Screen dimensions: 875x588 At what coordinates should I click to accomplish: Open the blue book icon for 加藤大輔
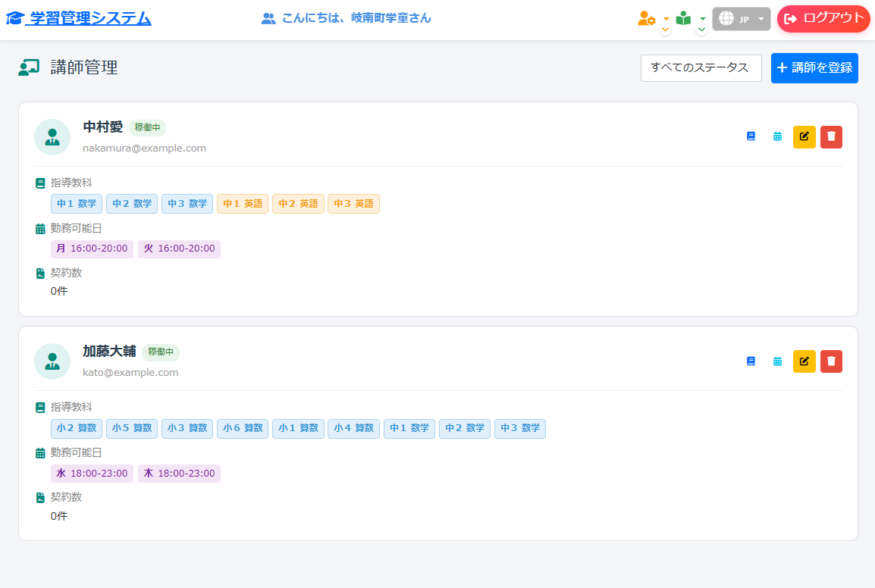pos(751,361)
